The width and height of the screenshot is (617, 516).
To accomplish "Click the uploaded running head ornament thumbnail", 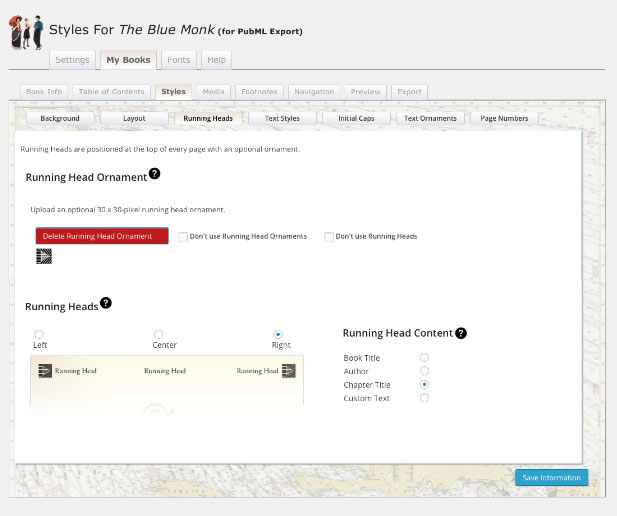I will click(43, 256).
